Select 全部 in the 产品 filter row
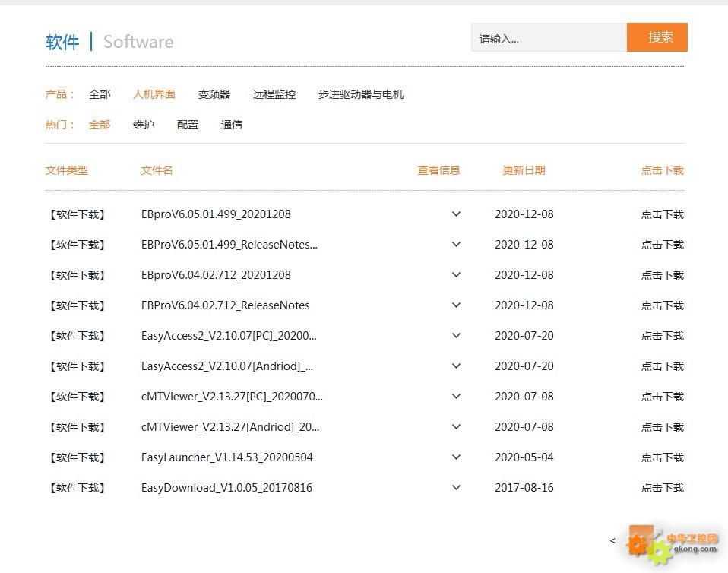 point(100,94)
